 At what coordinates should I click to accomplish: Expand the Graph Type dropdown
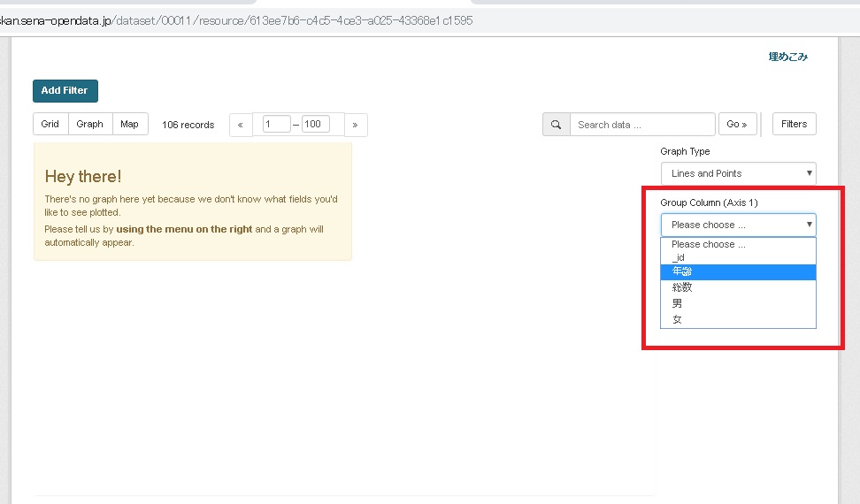pyautogui.click(x=738, y=173)
